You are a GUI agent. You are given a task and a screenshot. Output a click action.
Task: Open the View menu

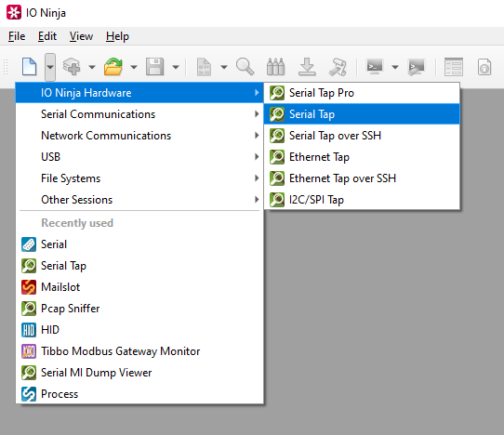point(81,36)
